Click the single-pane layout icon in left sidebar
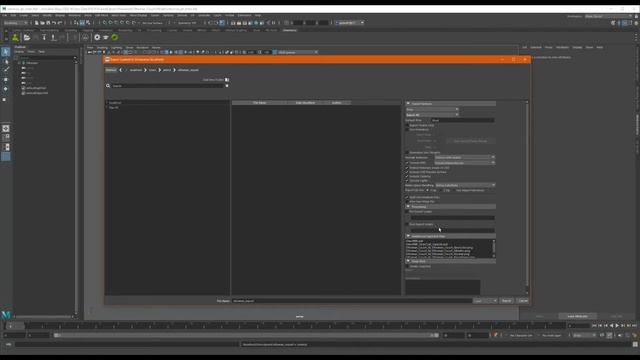640x360 pixels. [6, 129]
